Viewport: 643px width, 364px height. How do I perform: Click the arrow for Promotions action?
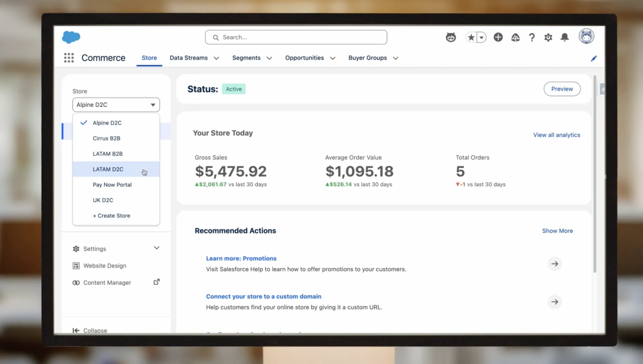[x=555, y=264]
